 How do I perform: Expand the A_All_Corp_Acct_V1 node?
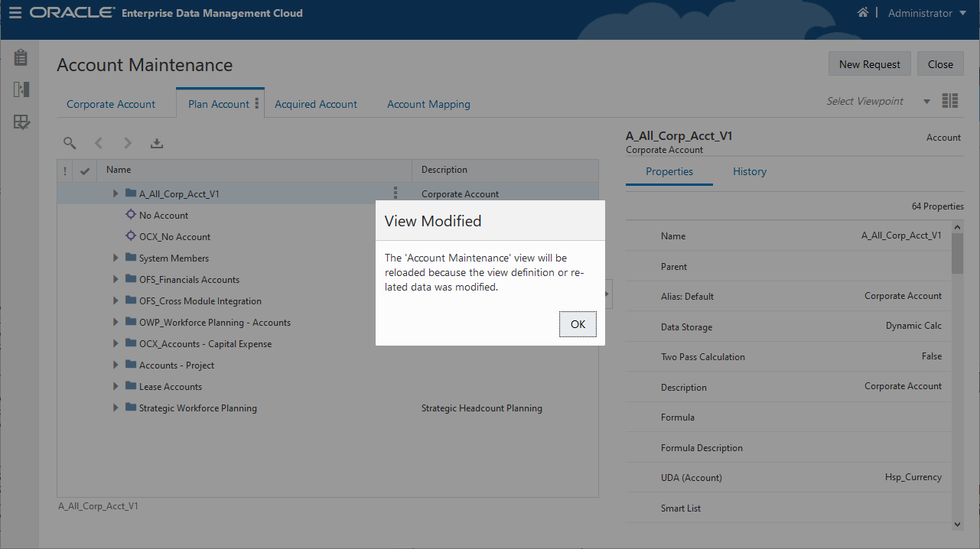pyautogui.click(x=116, y=193)
